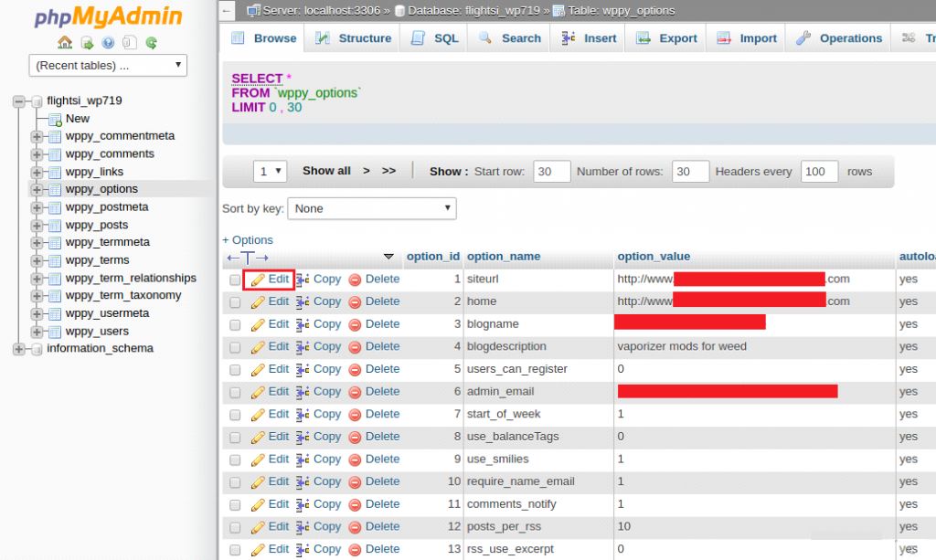Click the Home icon under phpMyAdmin logo

pyautogui.click(x=65, y=43)
